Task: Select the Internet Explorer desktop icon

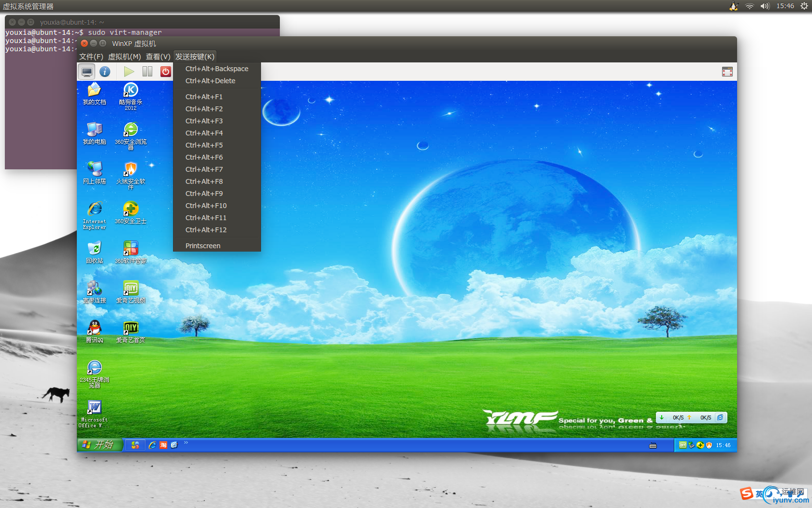Action: (x=94, y=215)
